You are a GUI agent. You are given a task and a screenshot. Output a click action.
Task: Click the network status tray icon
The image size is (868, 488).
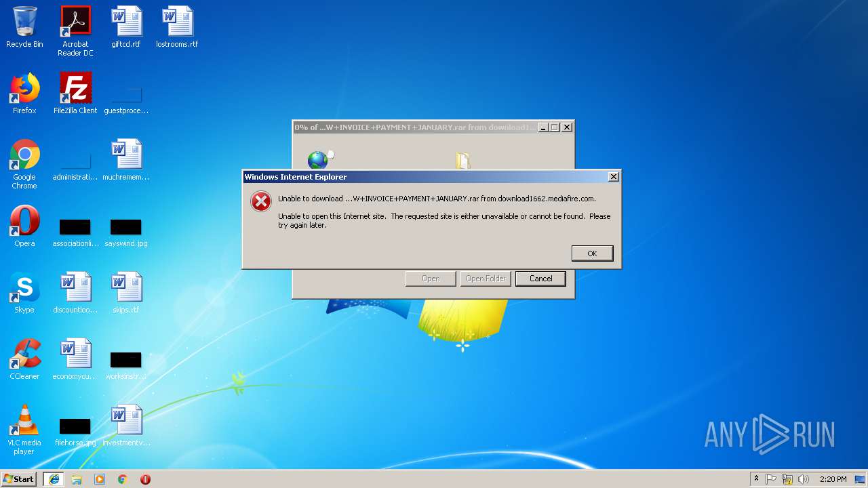(x=787, y=479)
